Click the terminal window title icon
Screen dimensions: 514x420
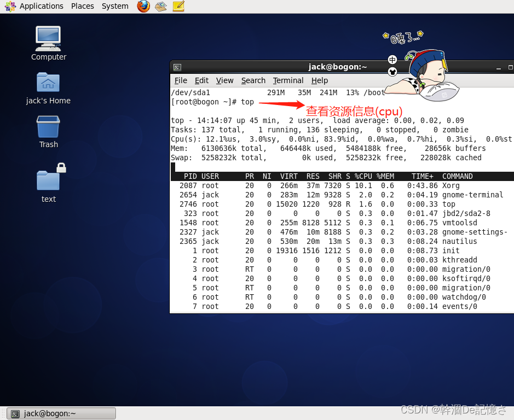click(177, 67)
